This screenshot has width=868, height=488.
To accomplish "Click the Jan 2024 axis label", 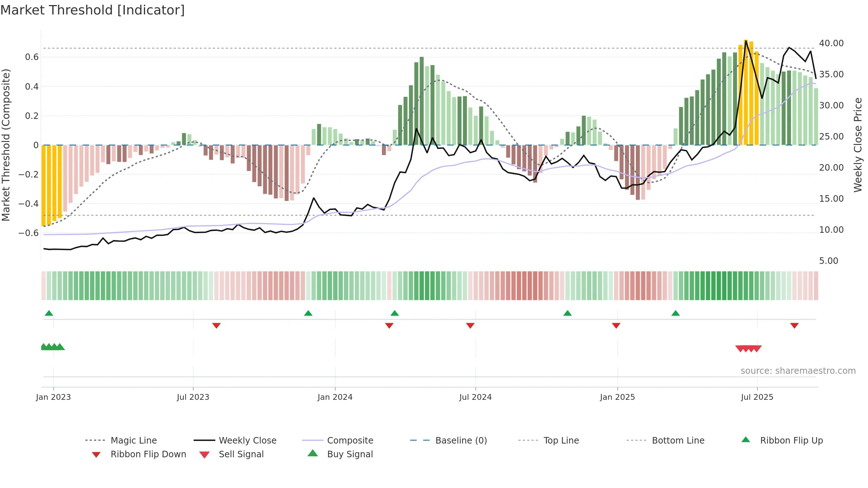I will pos(335,397).
